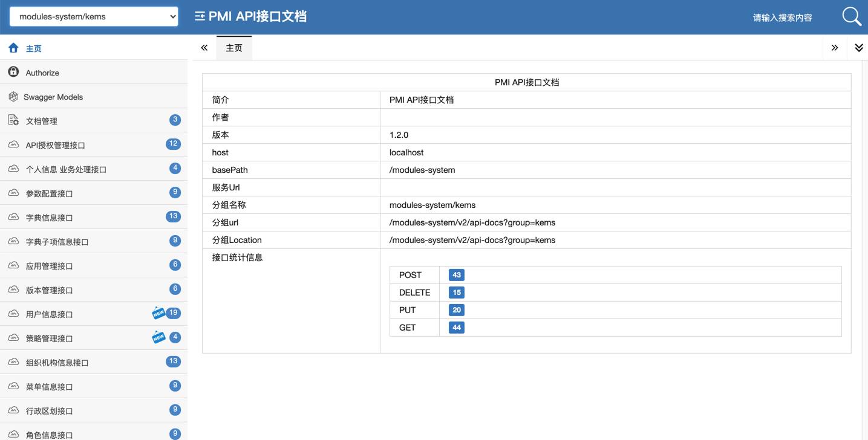Click the 字典信息接口 cloud icon
The image size is (868, 440).
[x=13, y=217]
